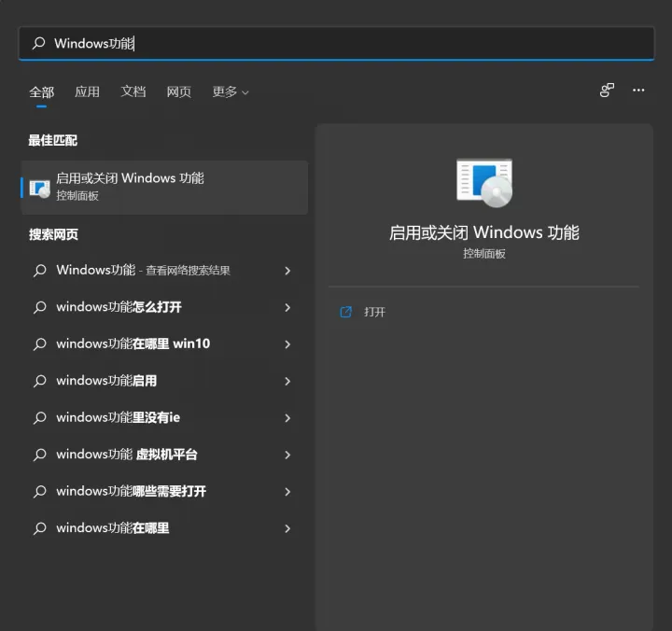Open best match 启用或关闭 Windows 功能
672x631 pixels.
coord(164,188)
